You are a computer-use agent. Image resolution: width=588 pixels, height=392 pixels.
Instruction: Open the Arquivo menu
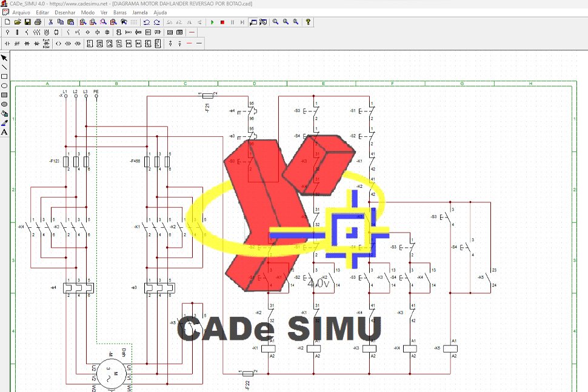[x=21, y=12]
